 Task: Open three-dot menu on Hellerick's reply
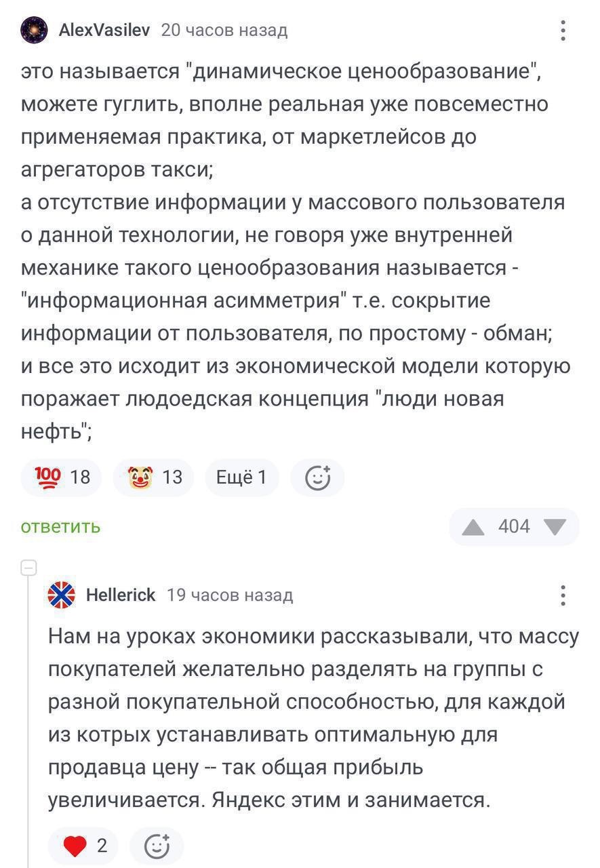click(563, 595)
